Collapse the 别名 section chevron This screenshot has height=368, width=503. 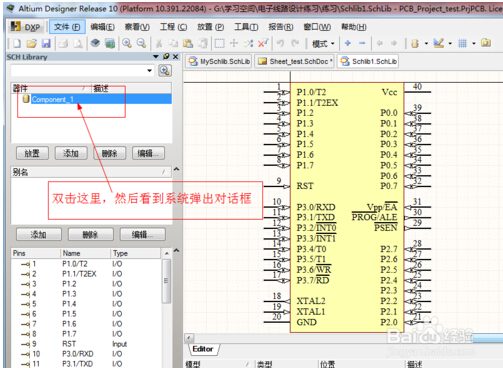point(176,169)
